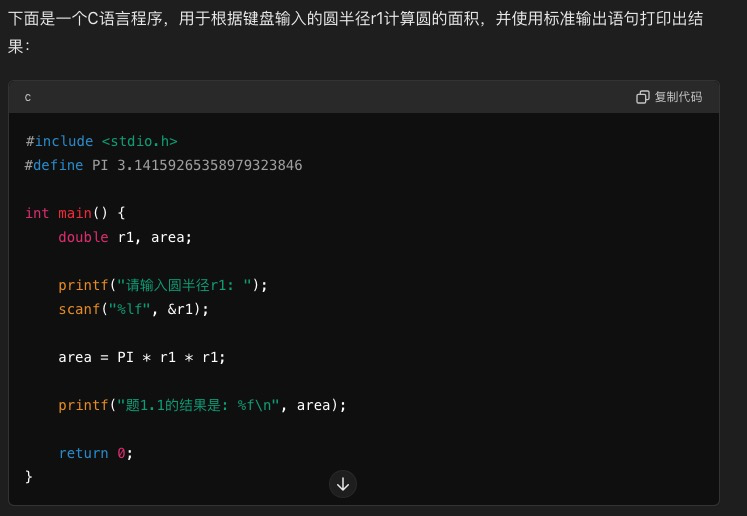
Task: Click the line area = PI * r1 * r1
Action: click(x=142, y=357)
